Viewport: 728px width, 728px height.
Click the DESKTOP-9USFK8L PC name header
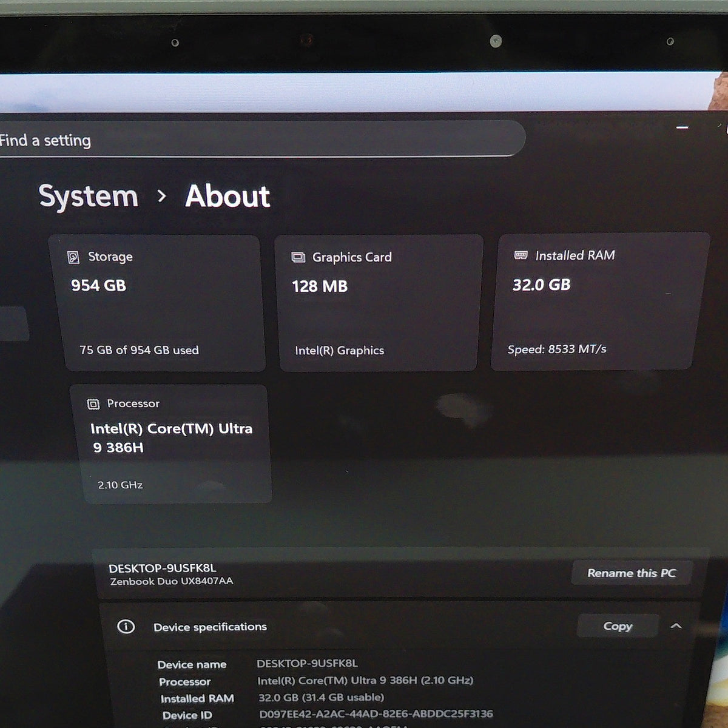click(x=162, y=568)
